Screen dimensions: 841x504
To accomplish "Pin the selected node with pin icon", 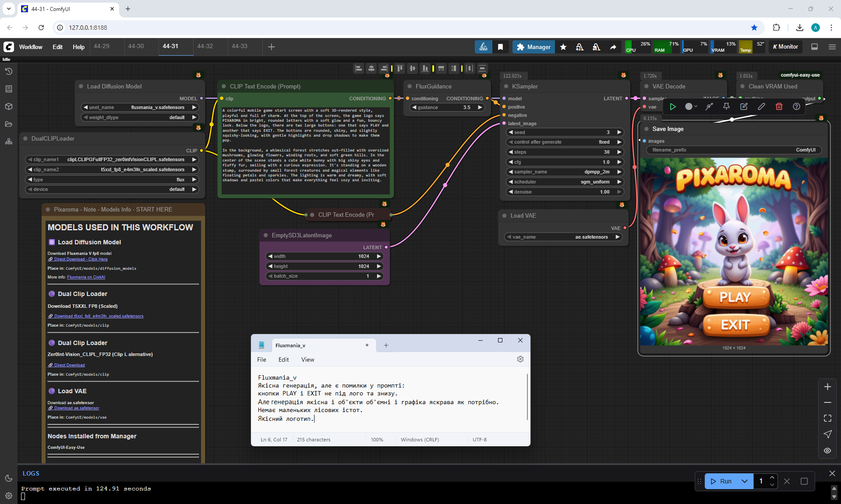I will 726,106.
